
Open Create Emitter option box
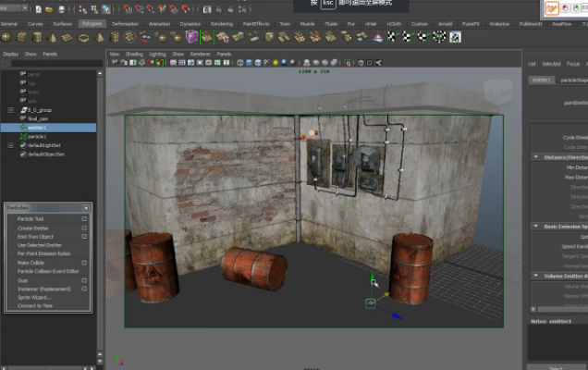pos(84,228)
